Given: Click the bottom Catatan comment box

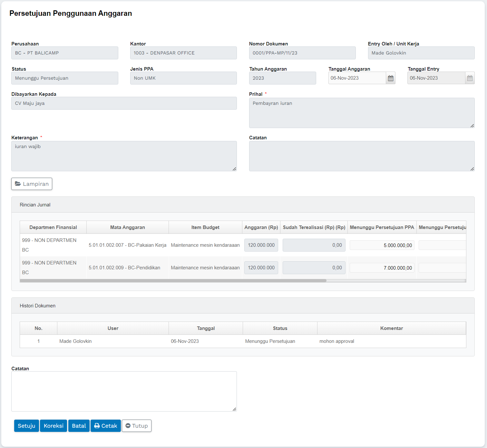Looking at the screenshot, I should pos(124,391).
